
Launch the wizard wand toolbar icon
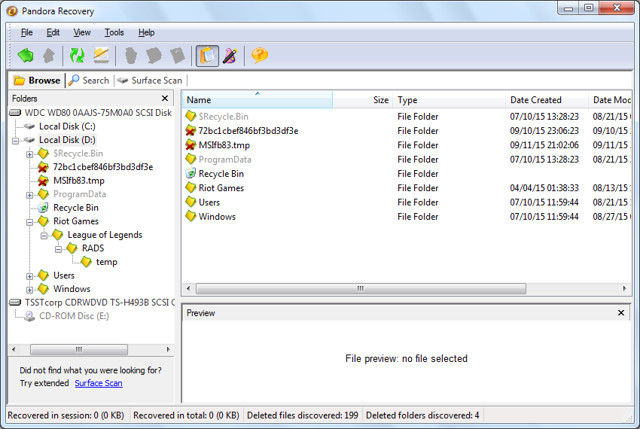228,55
